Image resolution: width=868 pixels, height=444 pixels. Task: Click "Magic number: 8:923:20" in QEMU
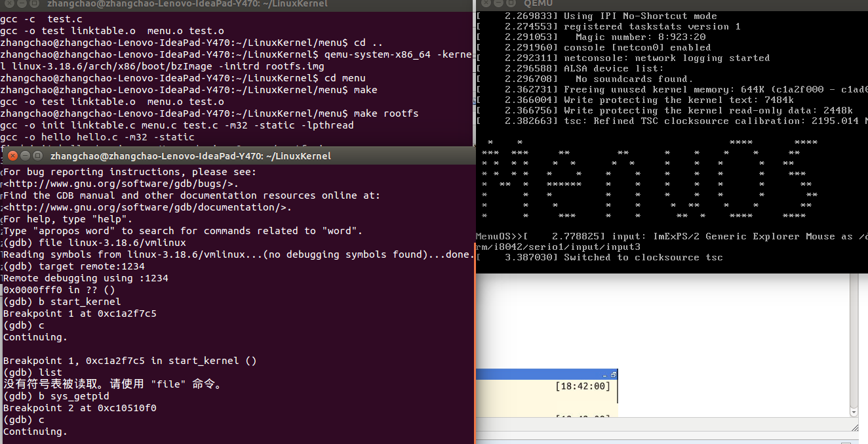[x=641, y=37]
